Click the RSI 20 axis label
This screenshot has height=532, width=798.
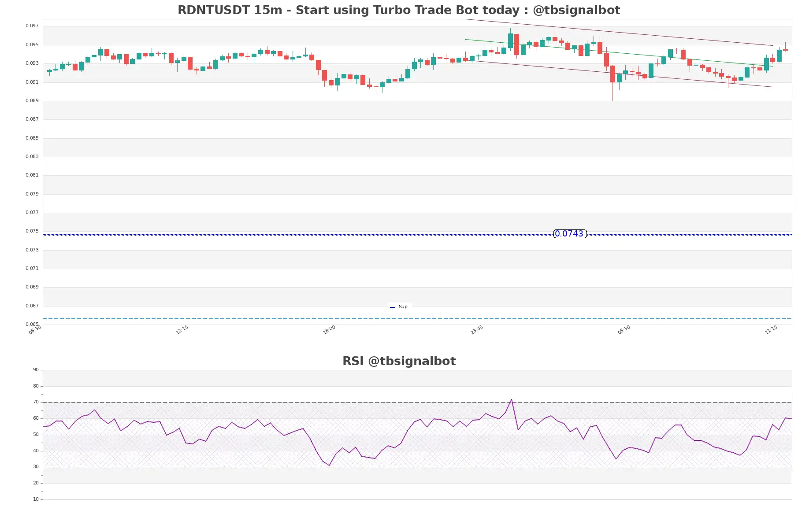[x=36, y=483]
